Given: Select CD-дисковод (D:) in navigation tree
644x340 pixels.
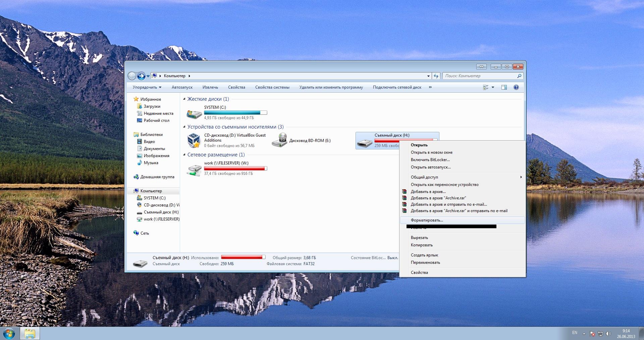Looking at the screenshot, I should 161,205.
